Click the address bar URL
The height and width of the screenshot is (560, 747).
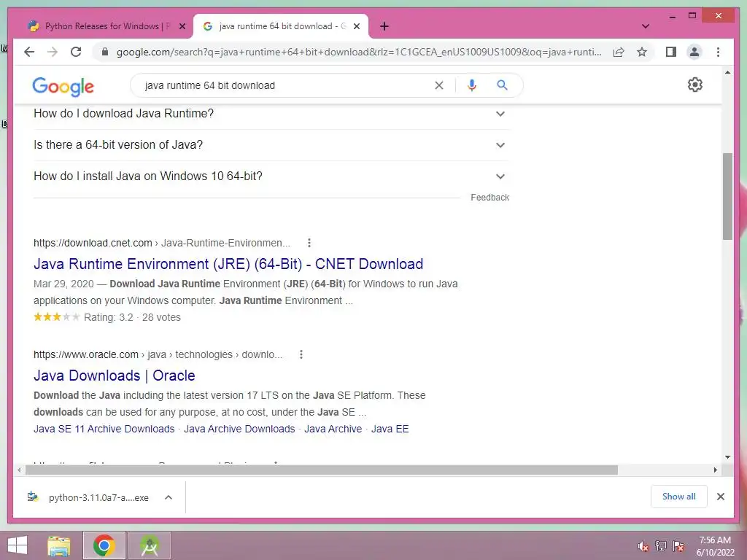[359, 52]
